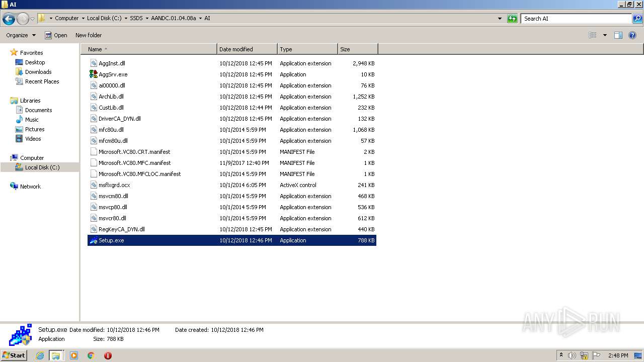Open Google Chrome from taskbar
Viewport: 644px width, 362px height.
(x=91, y=355)
